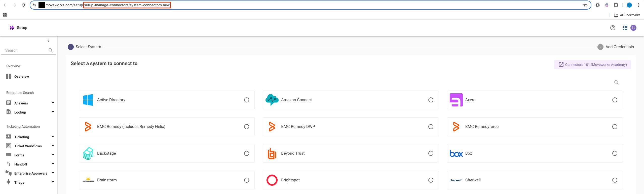Open the apps grid launcher icon
644x194 pixels.
tap(625, 28)
